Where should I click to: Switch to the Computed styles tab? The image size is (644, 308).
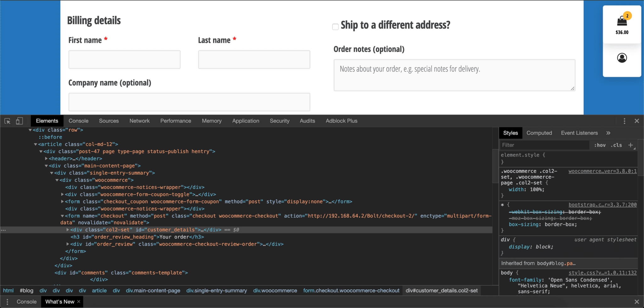pyautogui.click(x=539, y=133)
